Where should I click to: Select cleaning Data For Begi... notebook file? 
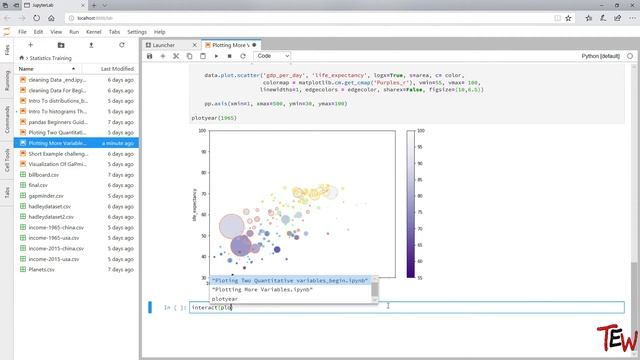pyautogui.click(x=76, y=91)
